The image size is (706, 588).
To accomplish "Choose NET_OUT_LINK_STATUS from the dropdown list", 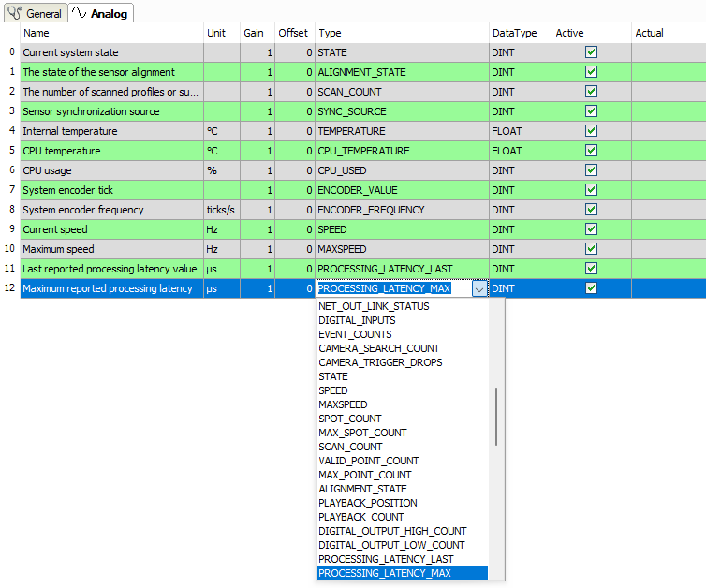I will [x=374, y=306].
